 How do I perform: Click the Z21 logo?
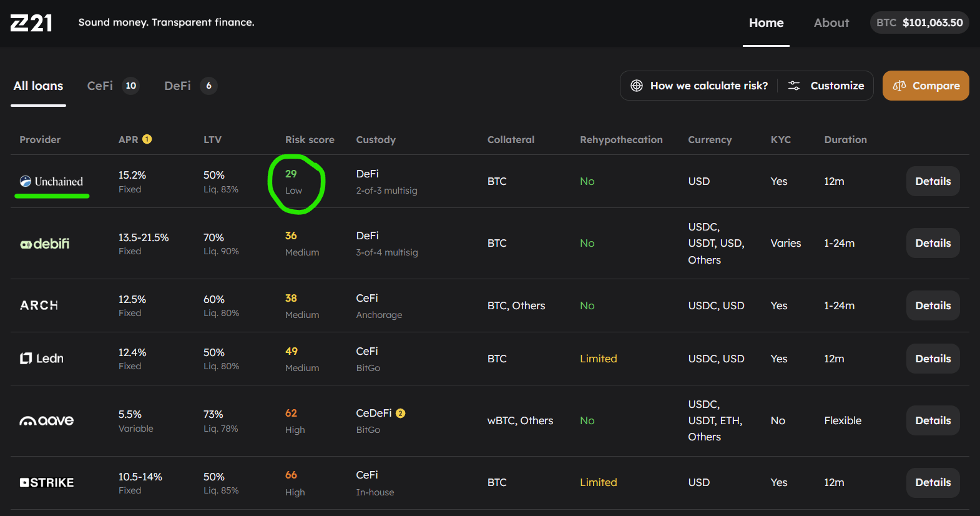click(31, 23)
